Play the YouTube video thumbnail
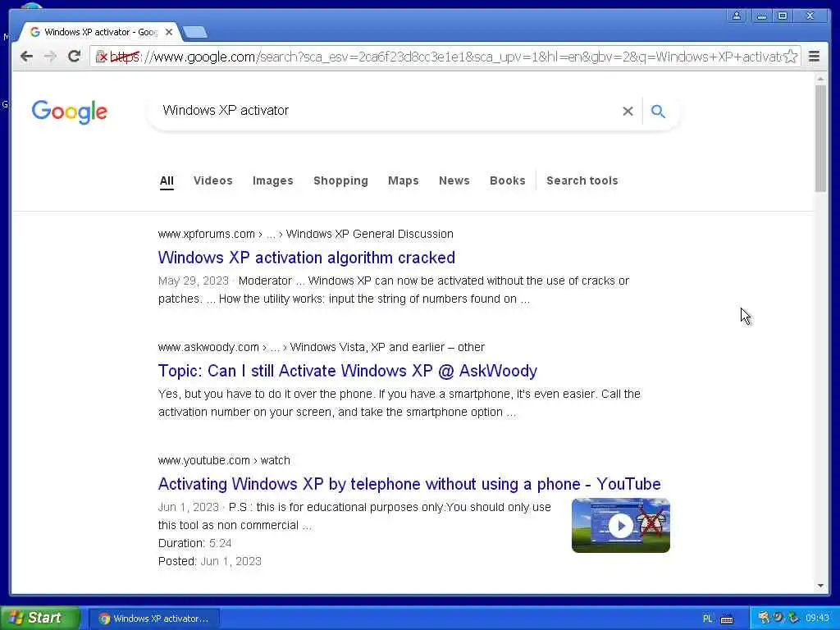The height and width of the screenshot is (630, 840). click(621, 526)
